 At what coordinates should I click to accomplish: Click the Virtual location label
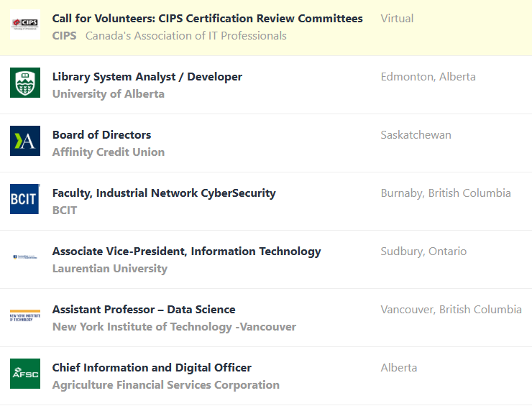(397, 19)
